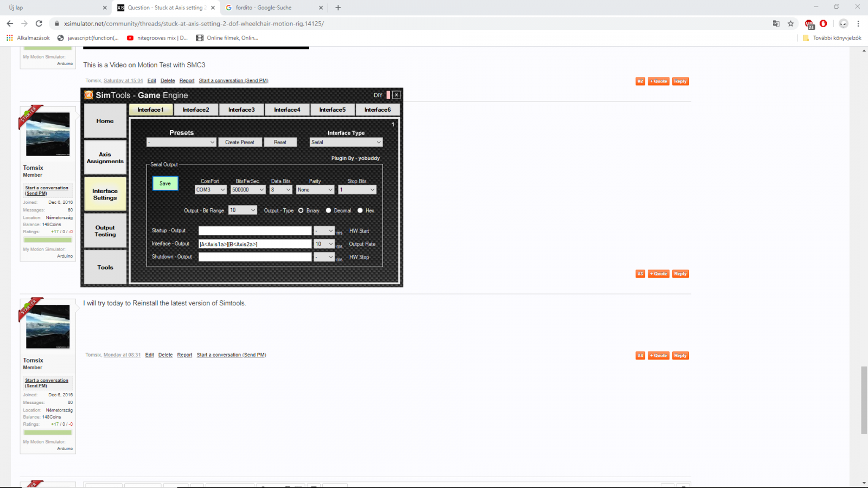Open the ComPort COM3 dropdown
The width and height of the screenshot is (868, 488).
tap(210, 190)
